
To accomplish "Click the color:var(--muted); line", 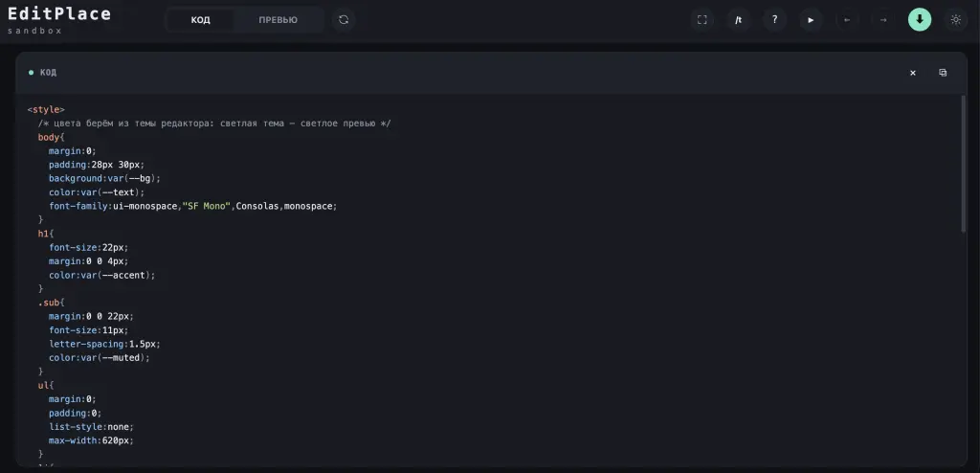I will tap(100, 357).
